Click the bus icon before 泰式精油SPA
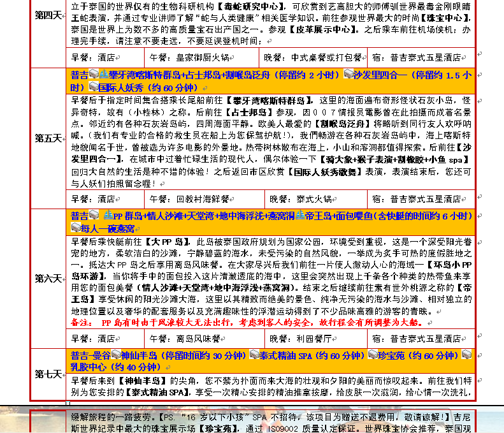The height and width of the screenshot is (433, 504). pyautogui.click(x=254, y=355)
